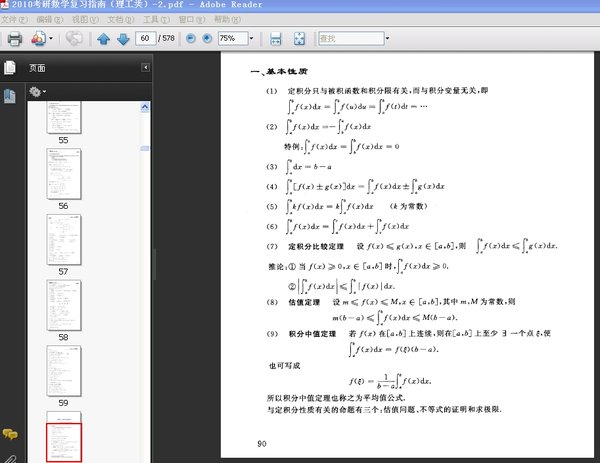
Task: Select page 58 thumbnail
Action: tap(64, 305)
